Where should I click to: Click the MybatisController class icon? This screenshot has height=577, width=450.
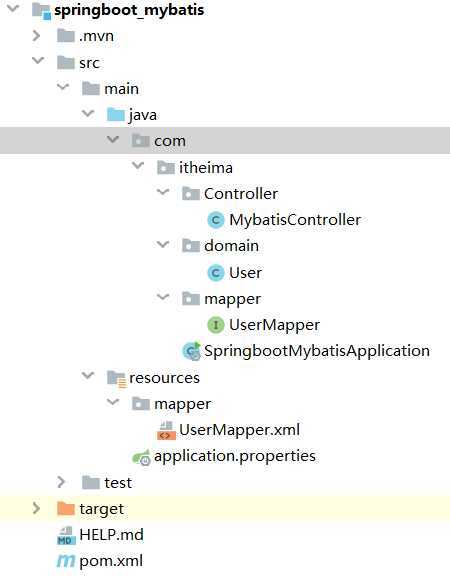(216, 220)
